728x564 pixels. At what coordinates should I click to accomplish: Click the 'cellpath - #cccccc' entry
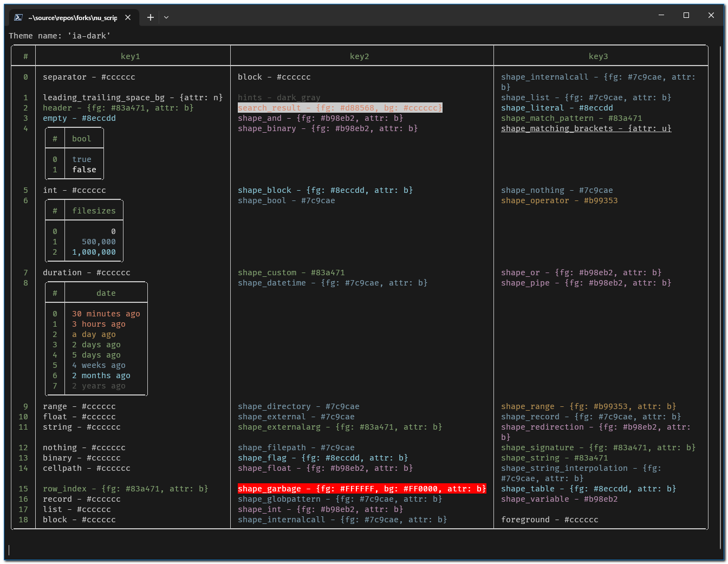pyautogui.click(x=87, y=468)
